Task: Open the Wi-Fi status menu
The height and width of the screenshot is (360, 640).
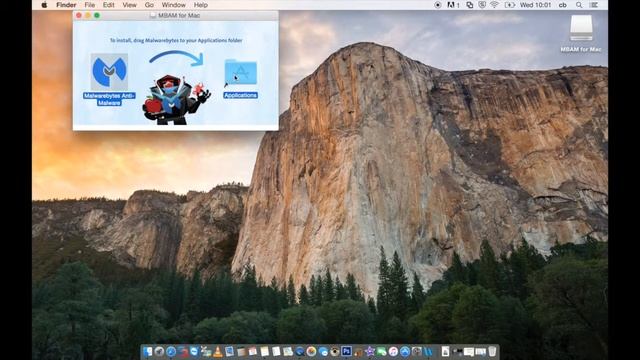Action: coord(494,5)
